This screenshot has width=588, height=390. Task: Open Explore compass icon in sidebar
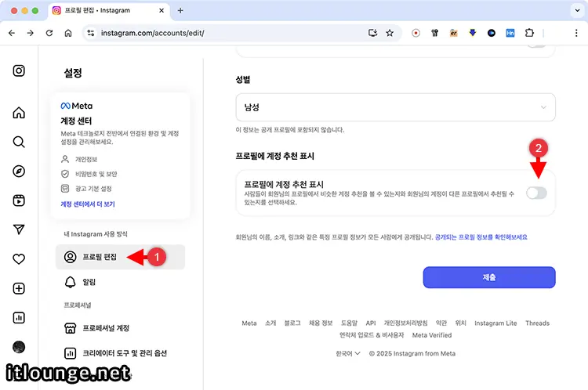click(19, 171)
